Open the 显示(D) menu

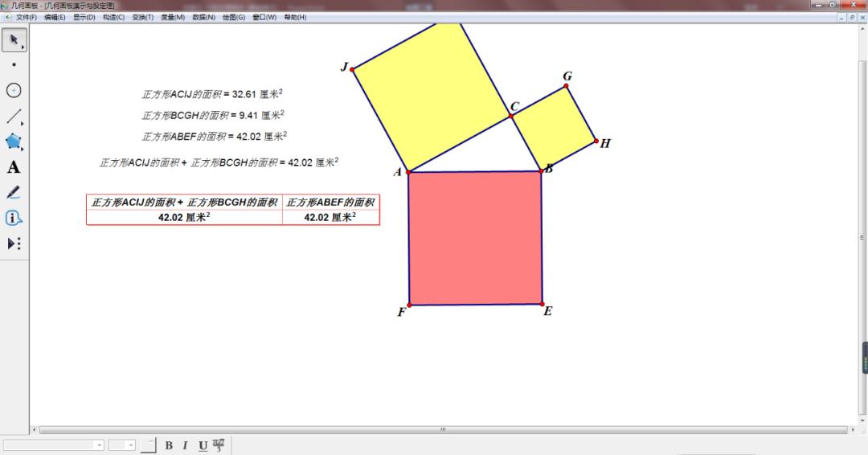pos(84,17)
